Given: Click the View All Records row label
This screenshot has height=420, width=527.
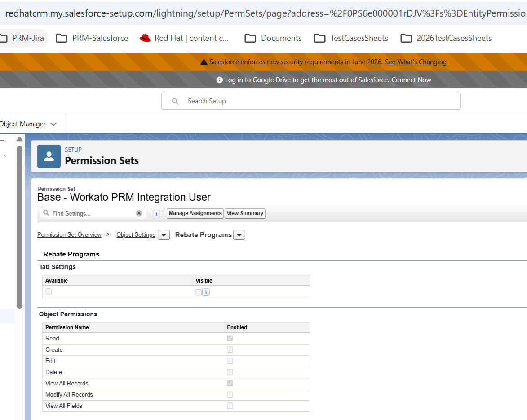Looking at the screenshot, I should [67, 383].
